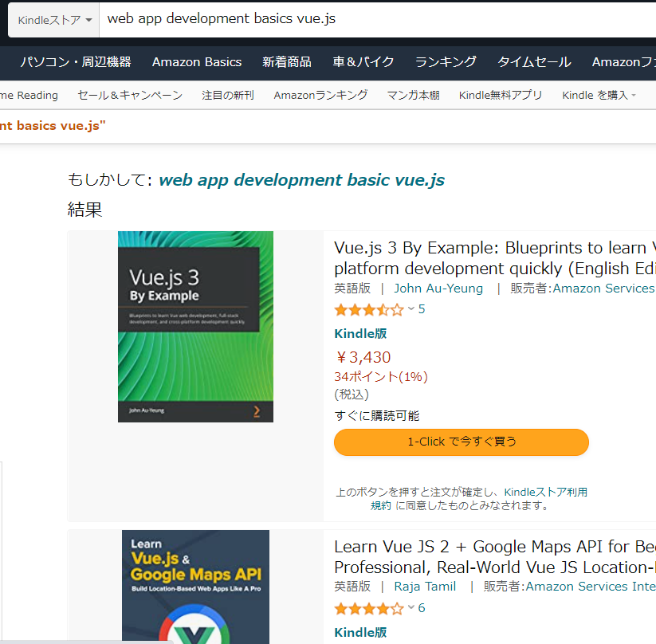Open 車&バイク in the navigation bar
This screenshot has width=656, height=644.
(363, 62)
